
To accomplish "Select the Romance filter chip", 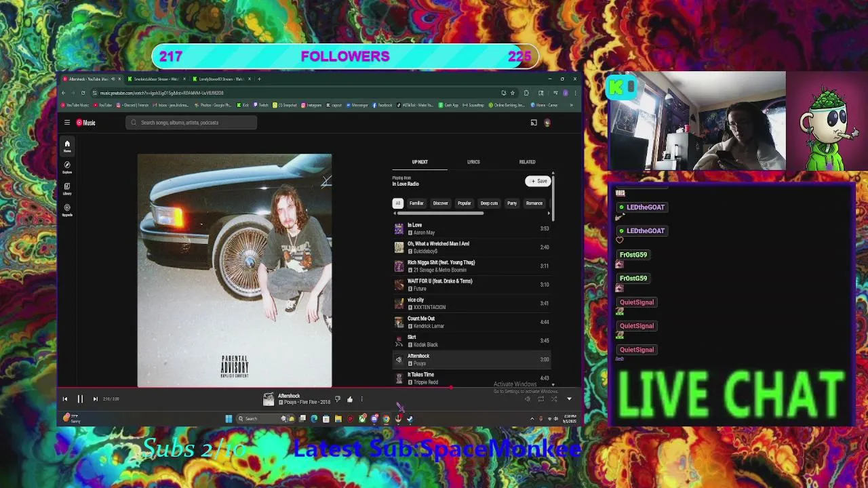I will pyautogui.click(x=534, y=203).
